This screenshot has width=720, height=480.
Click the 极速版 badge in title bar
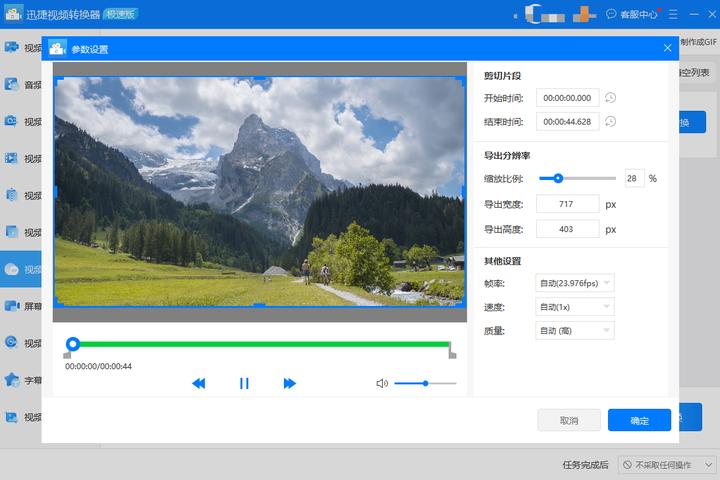point(120,14)
